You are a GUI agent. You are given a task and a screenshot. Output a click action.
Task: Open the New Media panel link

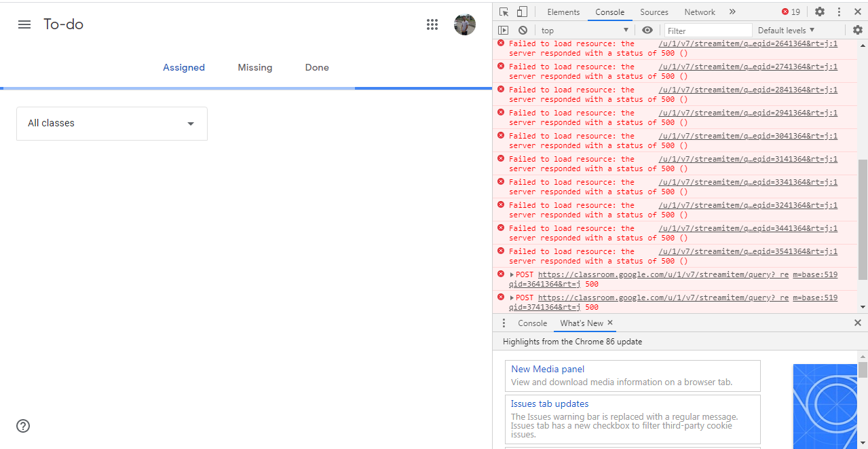click(x=548, y=369)
